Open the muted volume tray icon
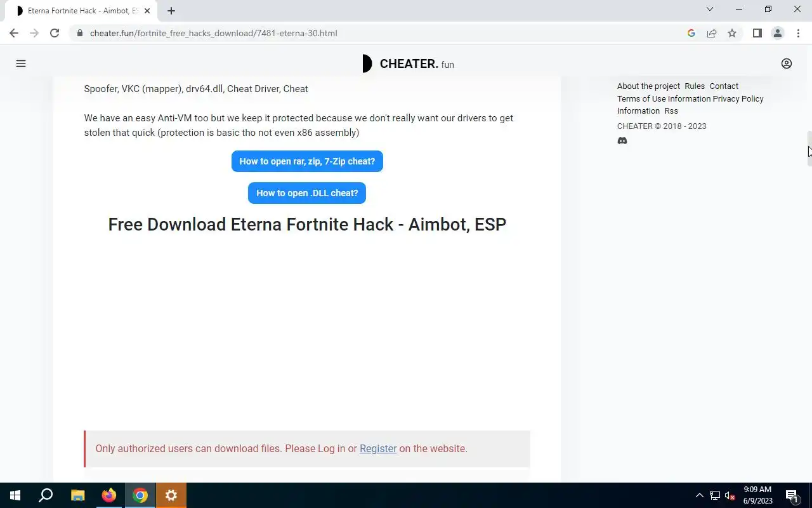Viewport: 812px width, 508px height. coord(730,495)
